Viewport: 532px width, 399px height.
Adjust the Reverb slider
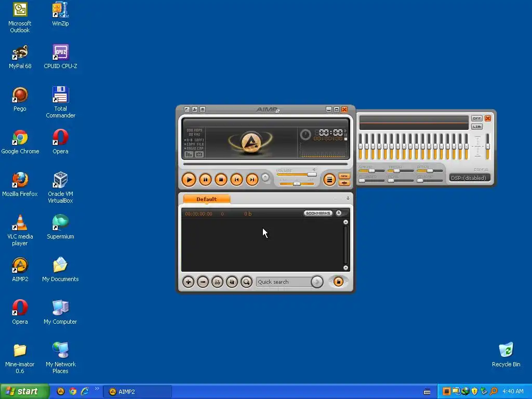[430, 181]
